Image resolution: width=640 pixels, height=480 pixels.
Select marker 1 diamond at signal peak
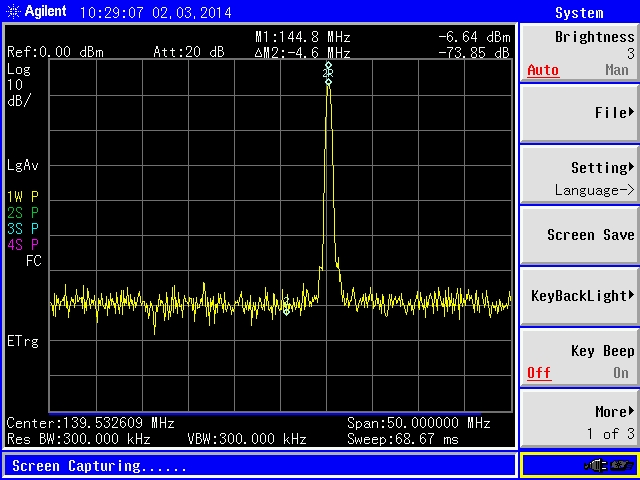(x=328, y=80)
